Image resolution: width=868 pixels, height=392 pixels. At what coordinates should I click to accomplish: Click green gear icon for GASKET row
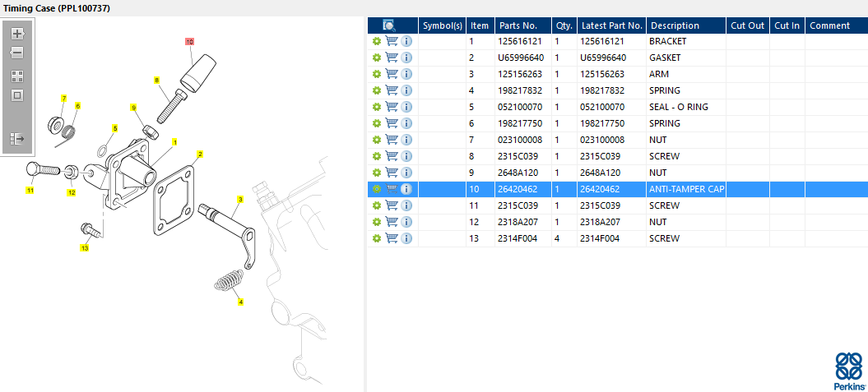(377, 58)
